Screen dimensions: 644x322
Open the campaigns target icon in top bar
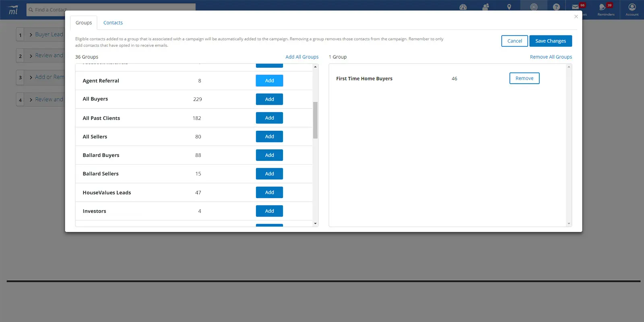click(534, 7)
